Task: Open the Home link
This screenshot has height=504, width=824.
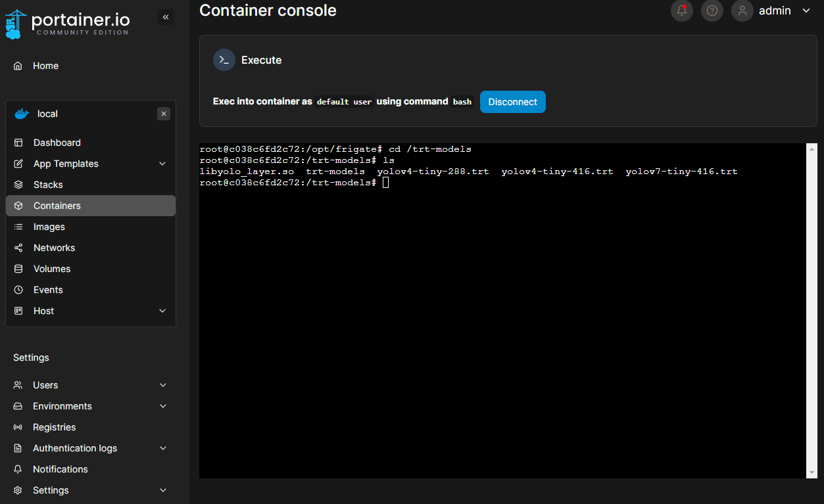Action: (45, 66)
